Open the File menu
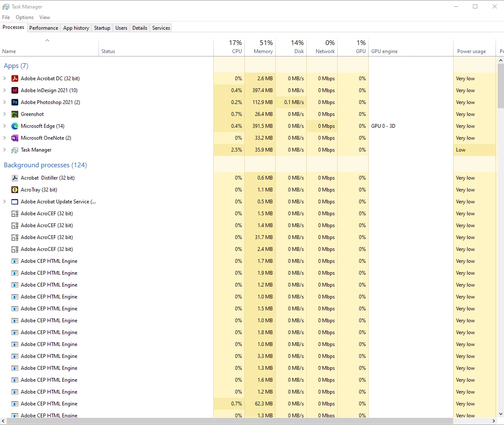 click(x=6, y=17)
